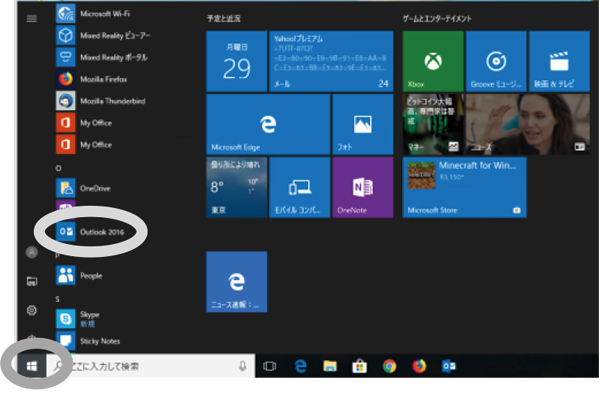Open the 東京 weather tile

(236, 187)
